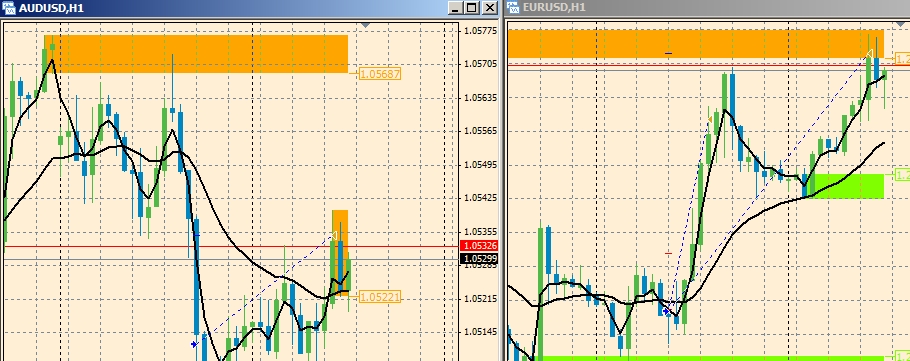Viewport: 910px width, 361px height.
Task: Select the 1.05687 price label
Action: [380, 74]
